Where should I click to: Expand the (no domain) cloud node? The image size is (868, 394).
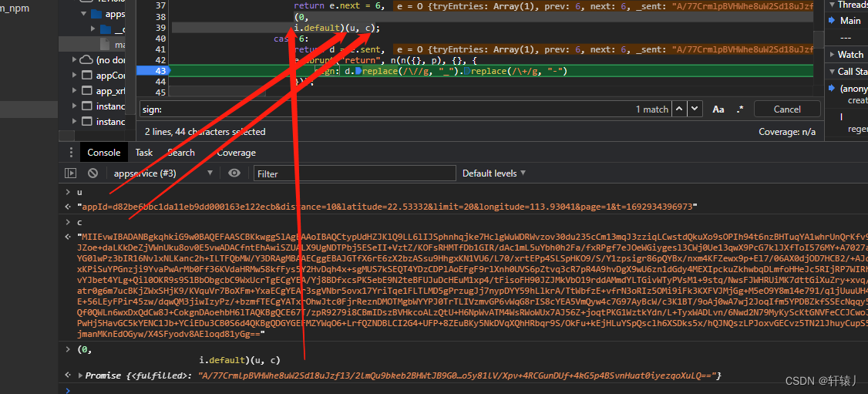[75, 59]
